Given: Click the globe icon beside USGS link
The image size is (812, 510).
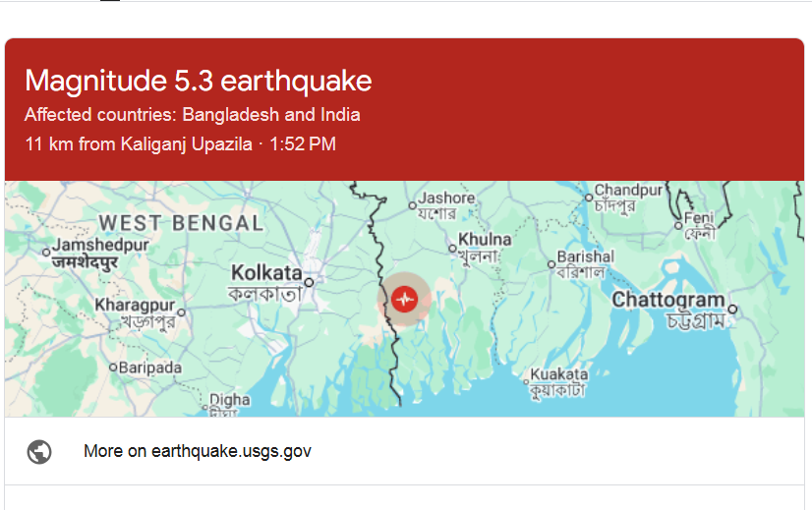Looking at the screenshot, I should [39, 452].
